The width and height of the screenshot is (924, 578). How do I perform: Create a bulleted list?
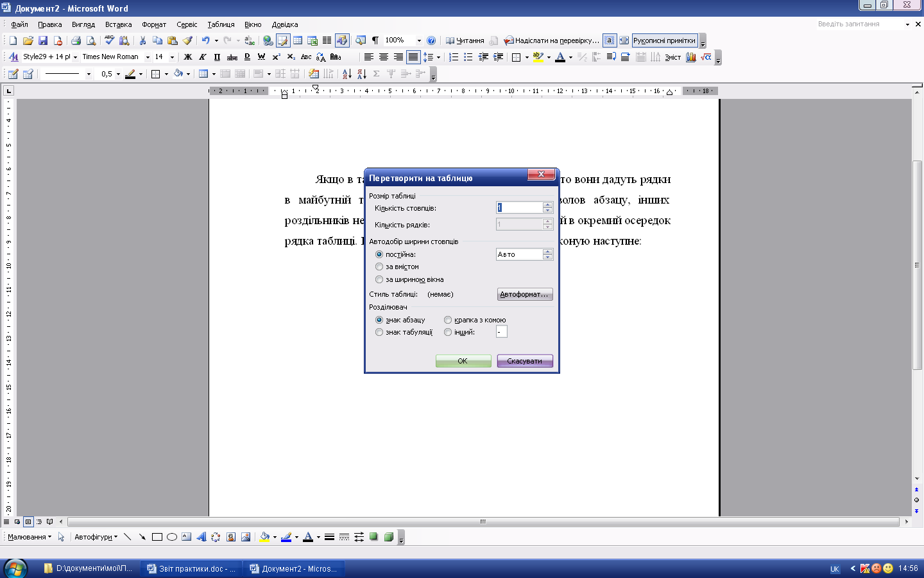pos(468,57)
